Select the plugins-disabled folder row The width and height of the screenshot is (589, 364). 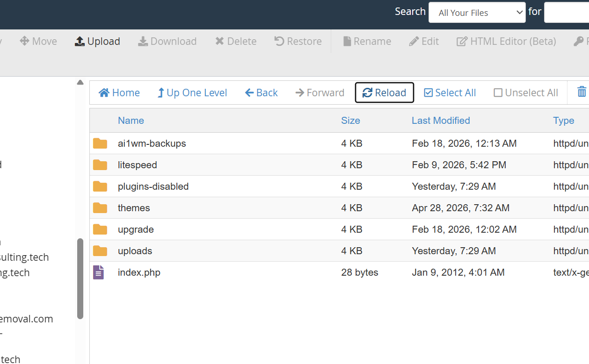(339, 186)
